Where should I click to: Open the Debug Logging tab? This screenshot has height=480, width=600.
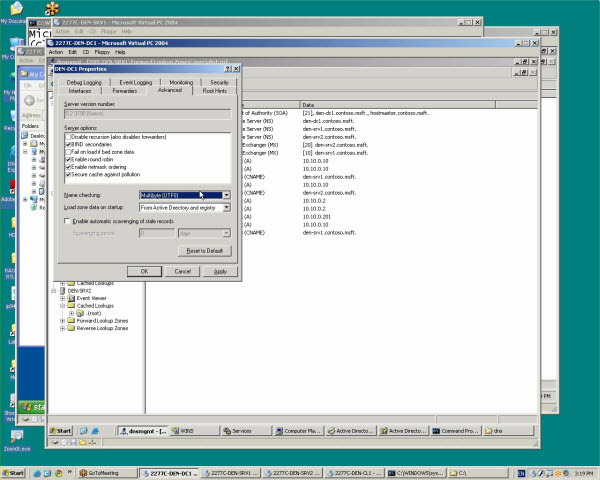[x=84, y=82]
